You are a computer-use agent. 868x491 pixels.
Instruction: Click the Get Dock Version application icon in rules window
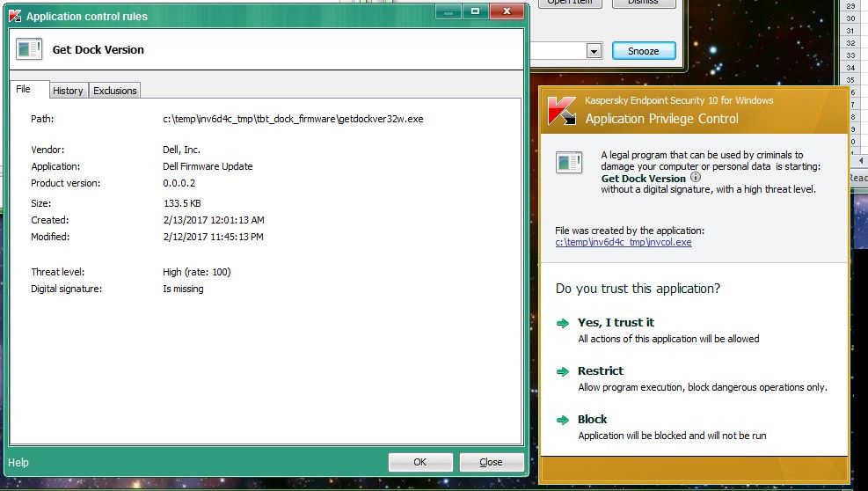[29, 49]
